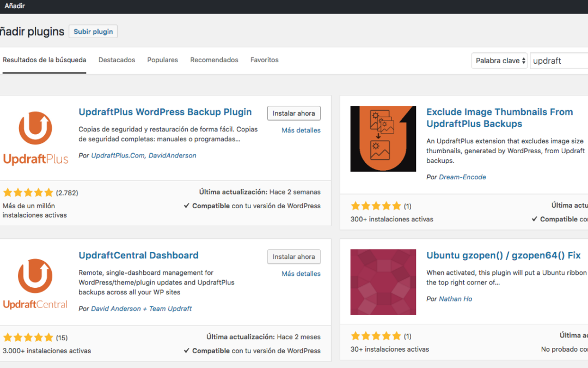Click the star rating of Exclude Image Thumbnails
This screenshot has width=588, height=368.
pyautogui.click(x=376, y=206)
